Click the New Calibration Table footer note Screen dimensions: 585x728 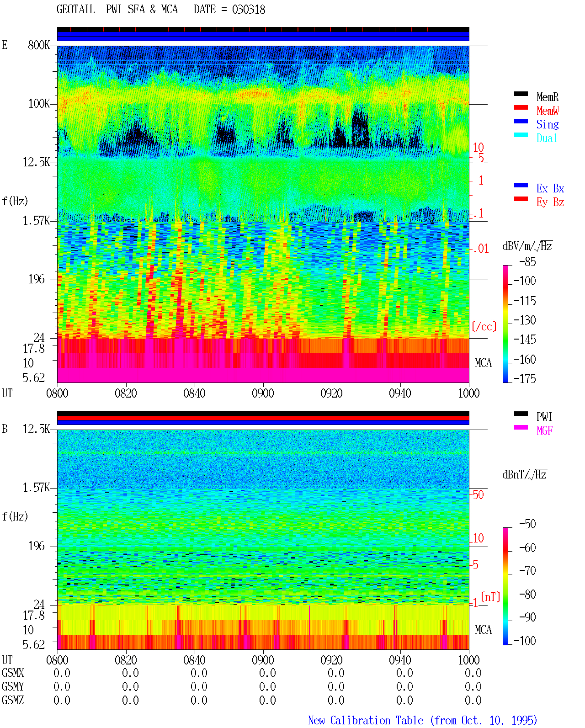click(x=423, y=721)
